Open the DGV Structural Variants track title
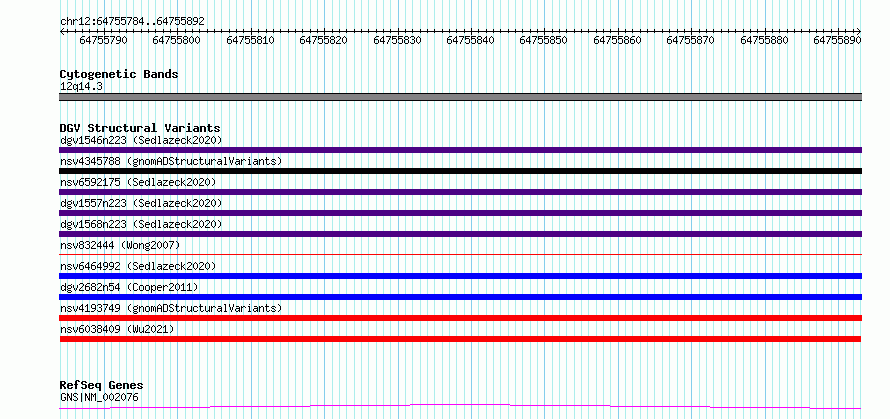The image size is (890, 419). [140, 128]
